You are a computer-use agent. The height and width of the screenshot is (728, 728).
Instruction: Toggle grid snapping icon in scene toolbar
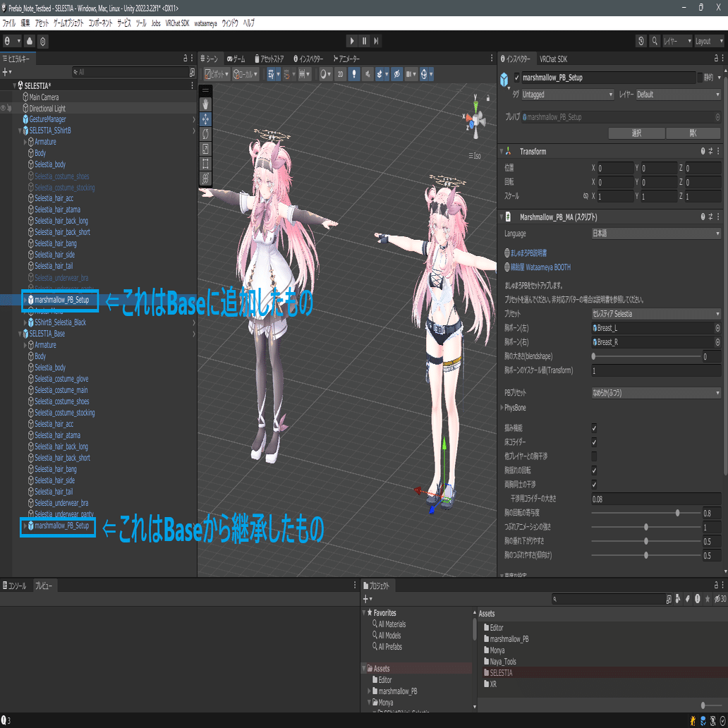click(x=286, y=74)
